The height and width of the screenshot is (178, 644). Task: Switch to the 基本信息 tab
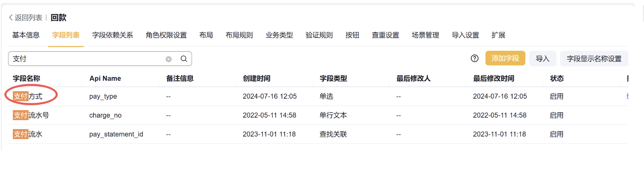(26, 35)
